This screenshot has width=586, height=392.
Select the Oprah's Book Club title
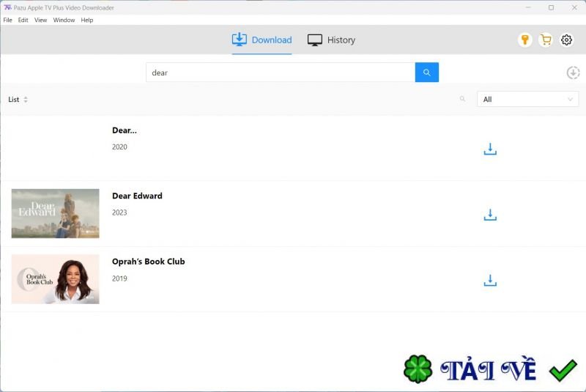tap(149, 261)
